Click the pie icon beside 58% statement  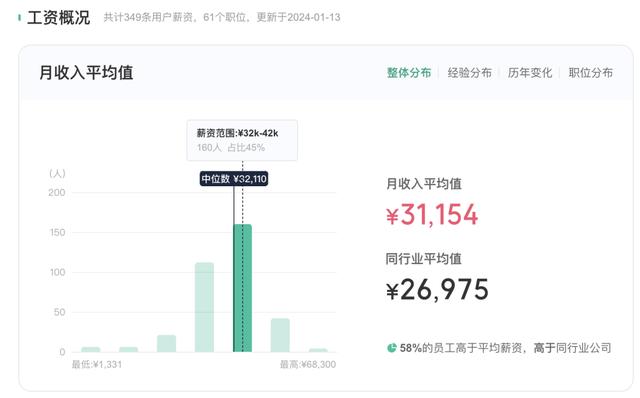click(391, 348)
